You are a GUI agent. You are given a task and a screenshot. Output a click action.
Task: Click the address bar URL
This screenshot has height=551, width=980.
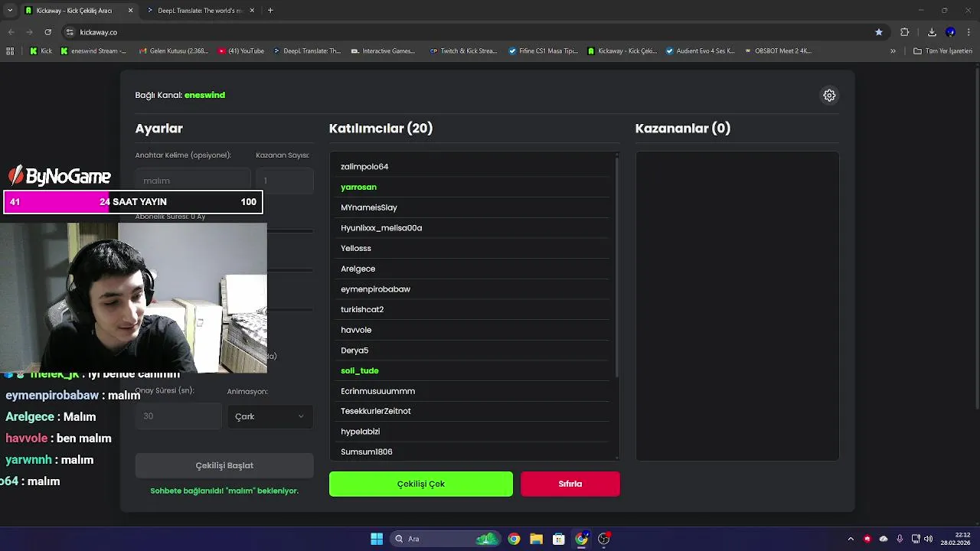click(99, 32)
